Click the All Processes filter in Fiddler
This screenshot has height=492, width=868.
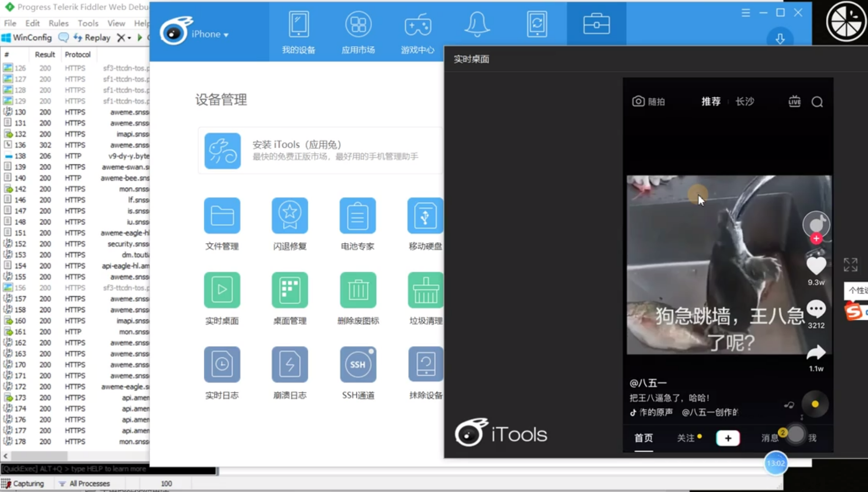click(x=85, y=483)
